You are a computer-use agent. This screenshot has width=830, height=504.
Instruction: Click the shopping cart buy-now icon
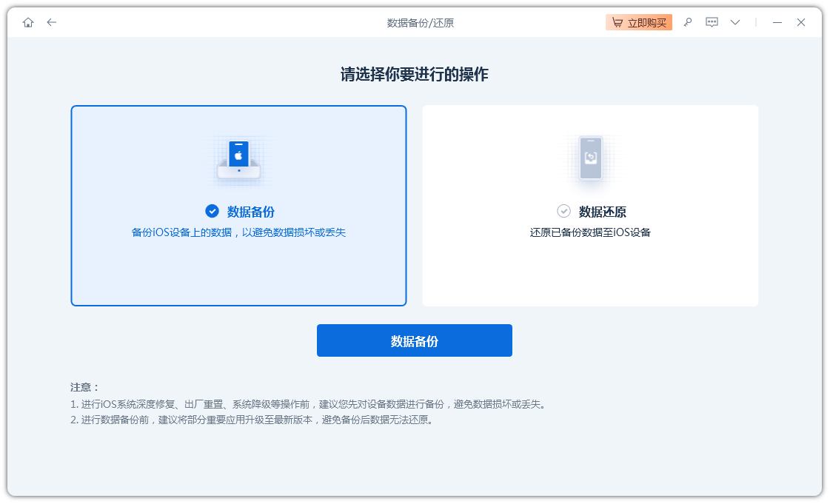[x=618, y=23]
